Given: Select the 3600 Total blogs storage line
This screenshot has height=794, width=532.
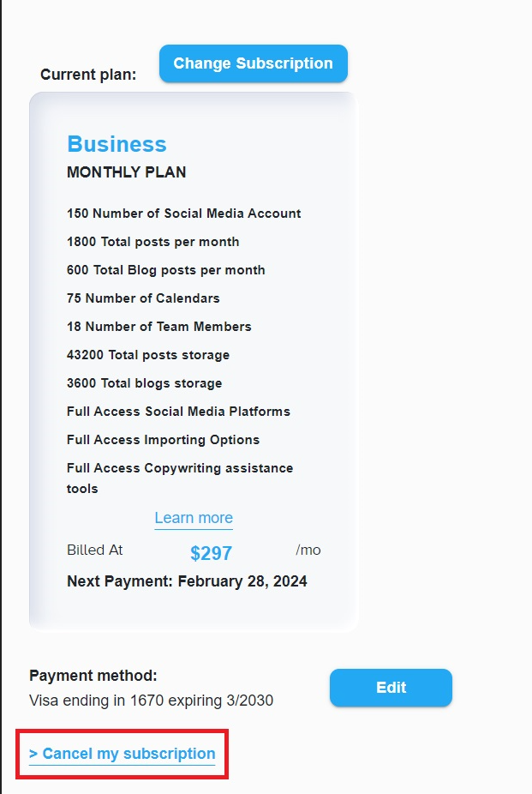Looking at the screenshot, I should (144, 383).
